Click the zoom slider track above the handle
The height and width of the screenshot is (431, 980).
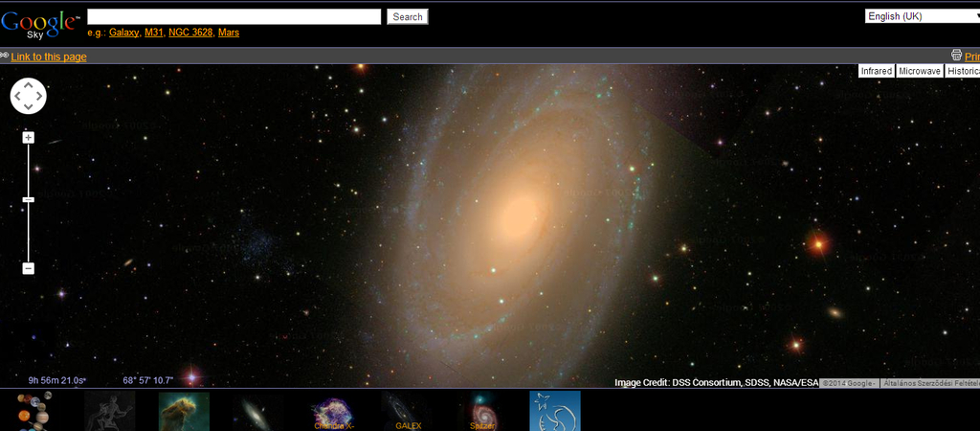click(x=28, y=170)
